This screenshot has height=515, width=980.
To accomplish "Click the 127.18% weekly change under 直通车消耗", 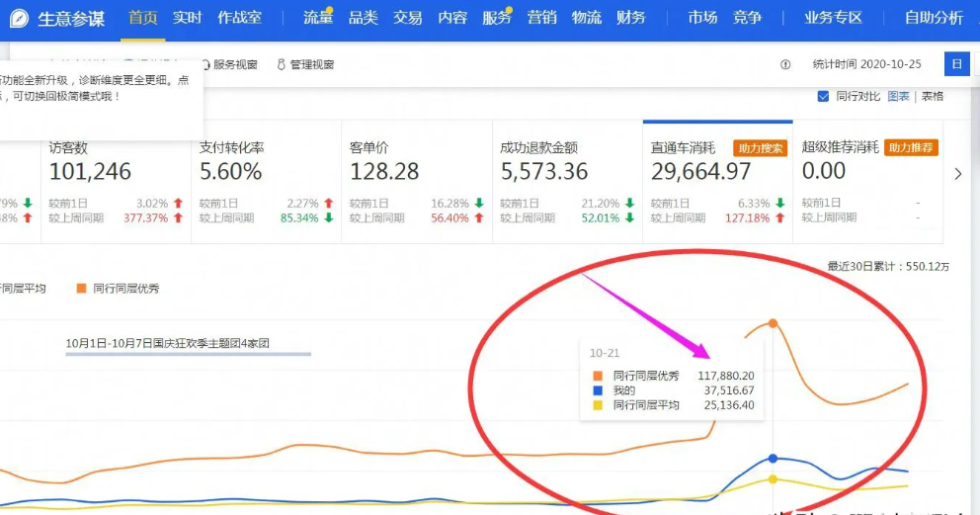I will [748, 218].
